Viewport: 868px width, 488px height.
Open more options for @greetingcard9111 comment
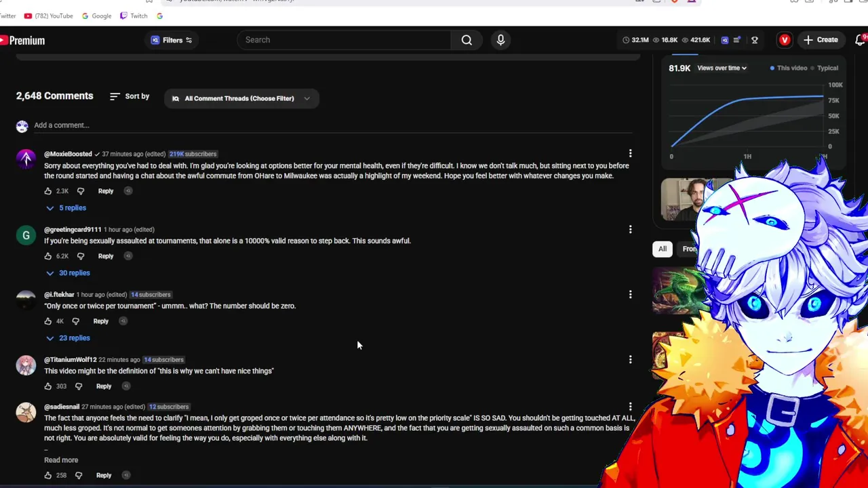tap(630, 230)
